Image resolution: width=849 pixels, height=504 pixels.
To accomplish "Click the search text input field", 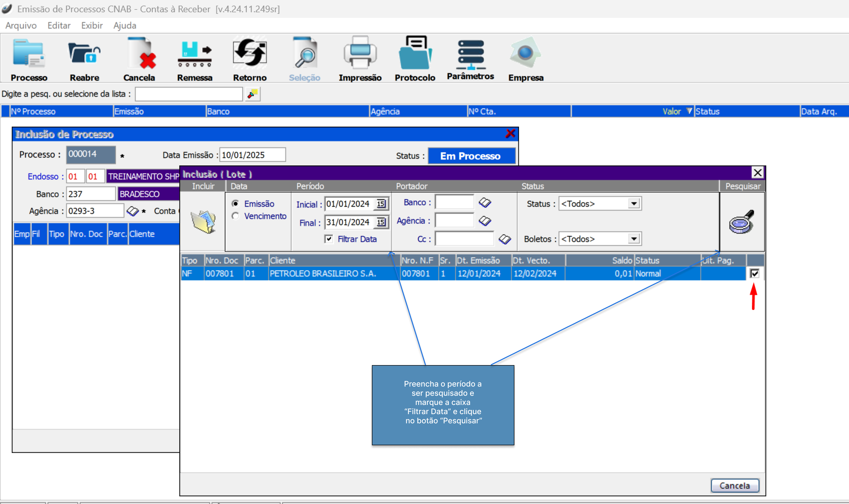I will click(189, 94).
